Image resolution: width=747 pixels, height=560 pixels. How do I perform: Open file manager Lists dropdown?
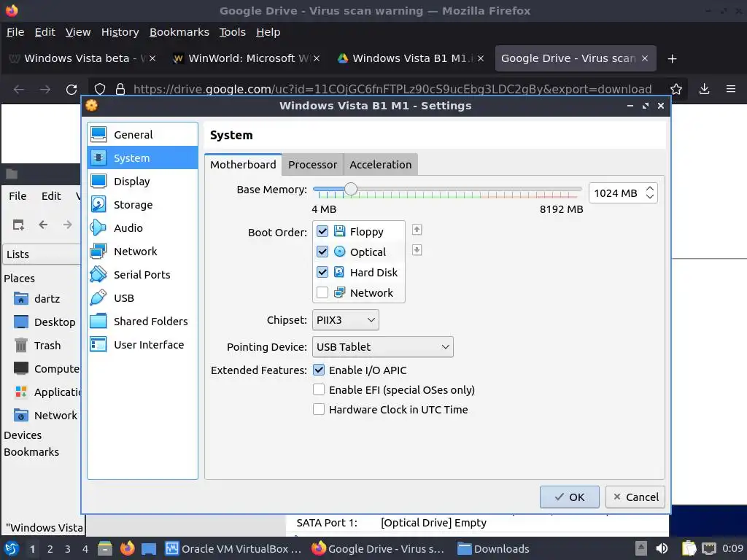click(x=42, y=254)
